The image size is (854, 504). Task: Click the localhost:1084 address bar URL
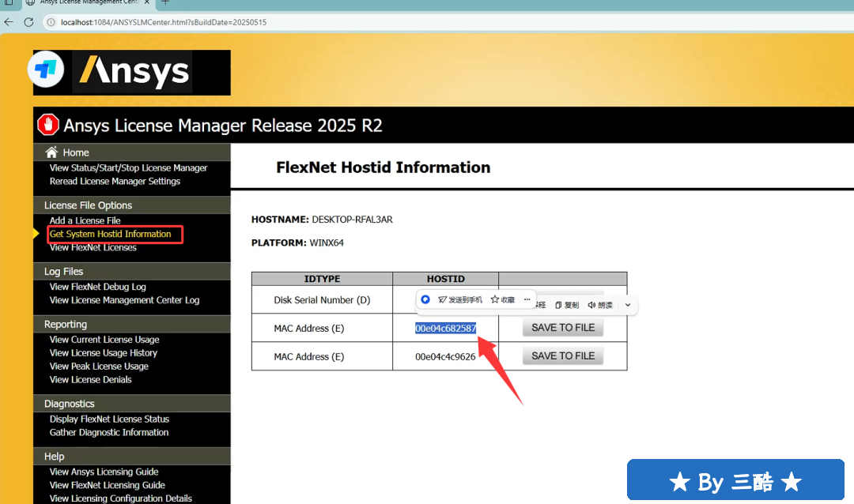point(164,22)
